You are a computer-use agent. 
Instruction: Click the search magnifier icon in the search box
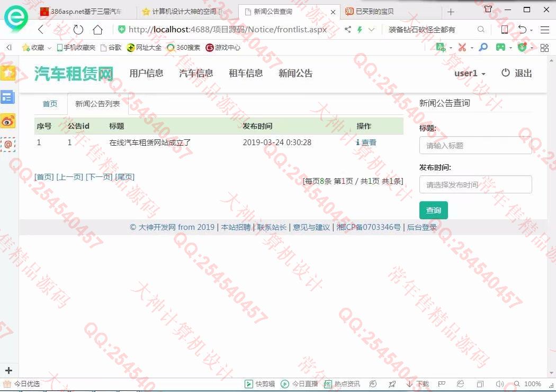[481, 30]
